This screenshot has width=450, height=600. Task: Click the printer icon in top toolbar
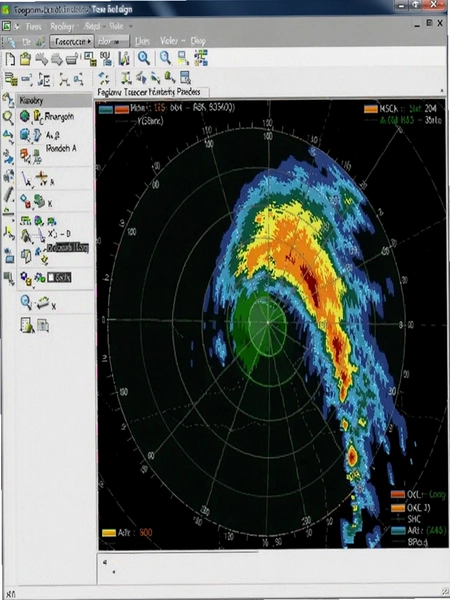click(x=72, y=59)
